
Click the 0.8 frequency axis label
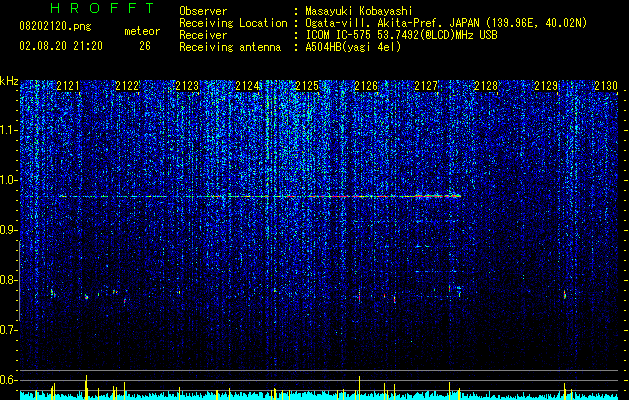point(9,280)
